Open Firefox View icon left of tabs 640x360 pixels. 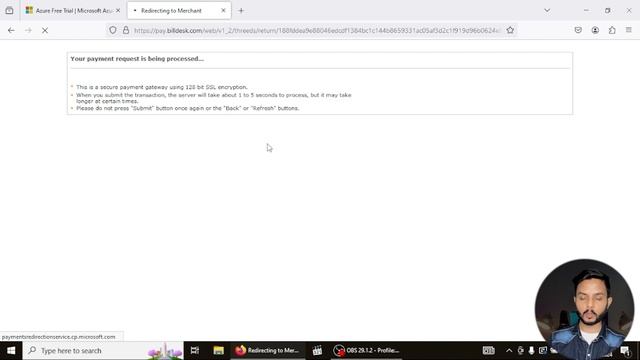(x=9, y=11)
